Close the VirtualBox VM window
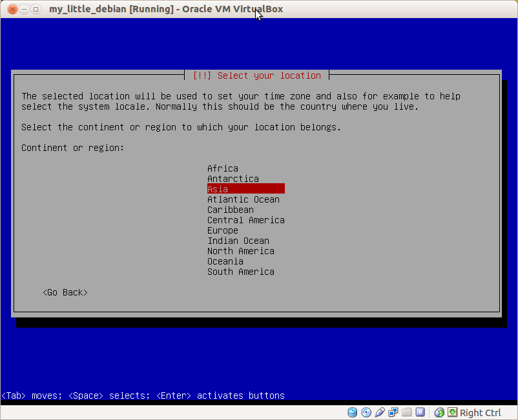The height and width of the screenshot is (420, 518). 12,9
